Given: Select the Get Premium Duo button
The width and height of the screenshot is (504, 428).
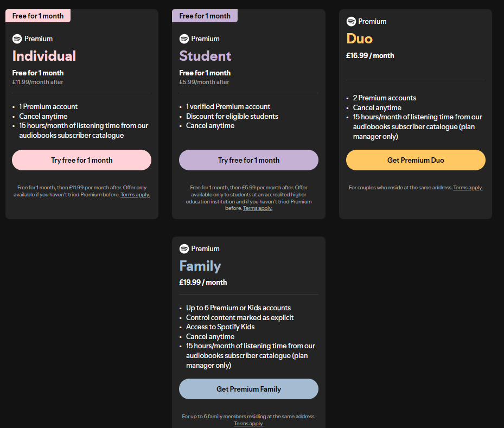Looking at the screenshot, I should click(x=416, y=160).
